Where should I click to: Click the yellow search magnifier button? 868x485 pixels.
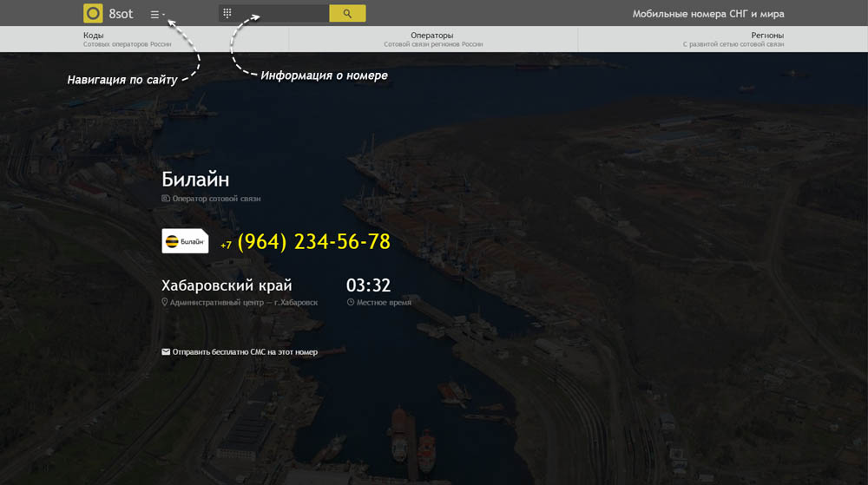pos(347,13)
